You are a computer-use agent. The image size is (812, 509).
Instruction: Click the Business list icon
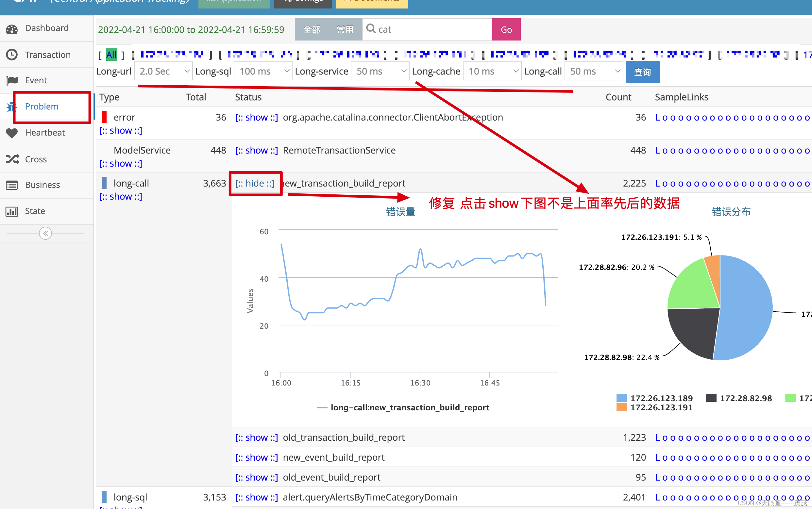point(12,185)
